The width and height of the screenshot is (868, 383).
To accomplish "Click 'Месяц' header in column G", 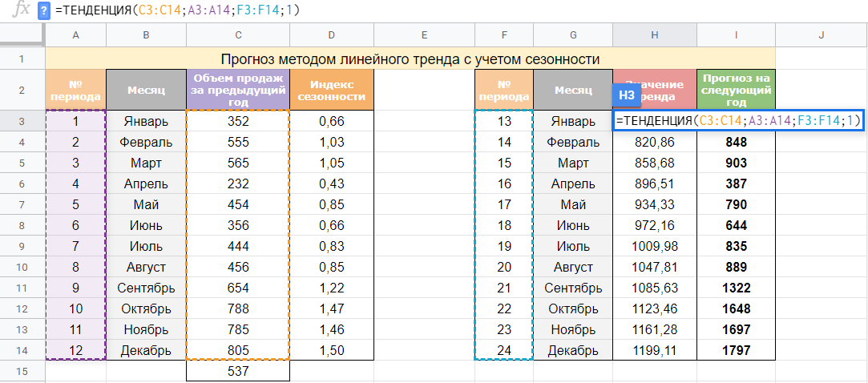I will 573,90.
